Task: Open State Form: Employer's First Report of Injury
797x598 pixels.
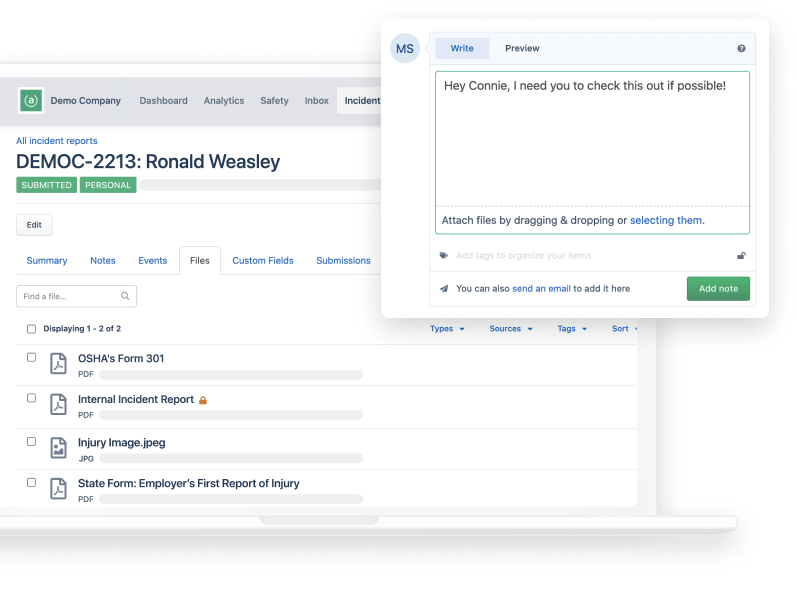Action: tap(189, 484)
